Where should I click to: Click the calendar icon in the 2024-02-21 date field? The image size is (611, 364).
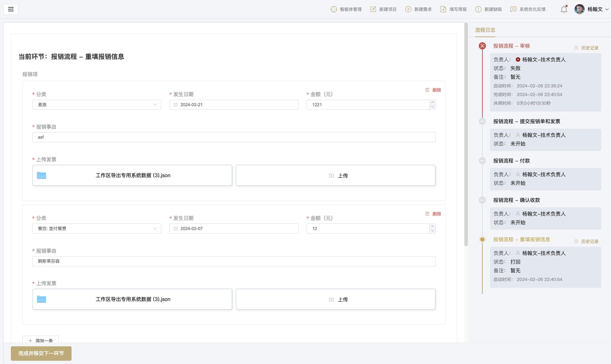pyautogui.click(x=176, y=105)
